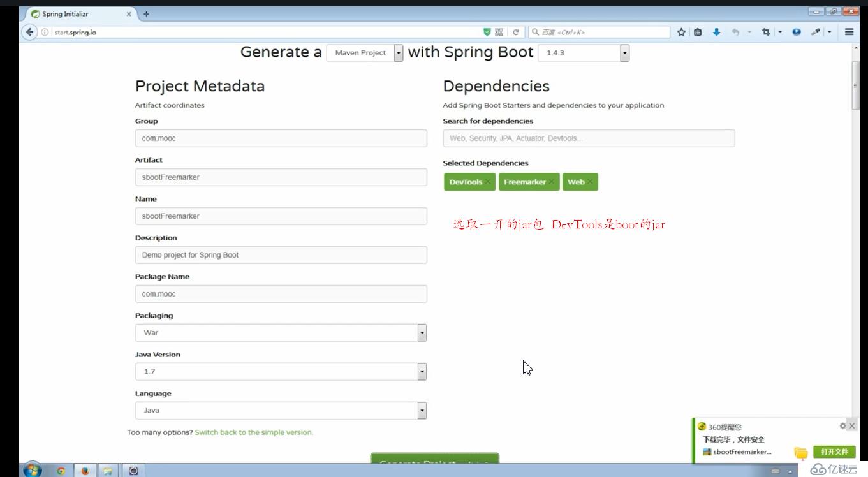This screenshot has width=868, height=477.
Task: Click the page vertical scrollbar thumb
Action: [x=856, y=86]
